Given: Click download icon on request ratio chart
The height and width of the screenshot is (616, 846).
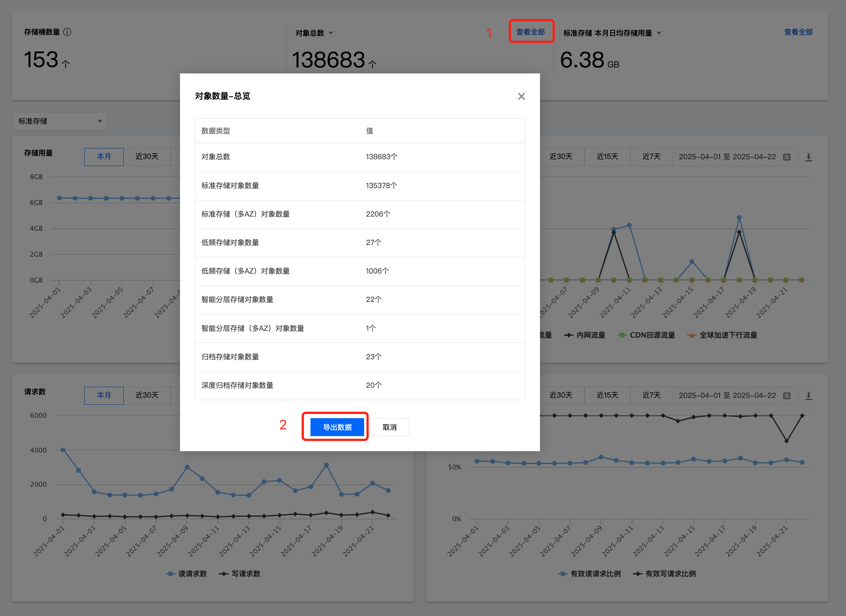Looking at the screenshot, I should [x=808, y=396].
